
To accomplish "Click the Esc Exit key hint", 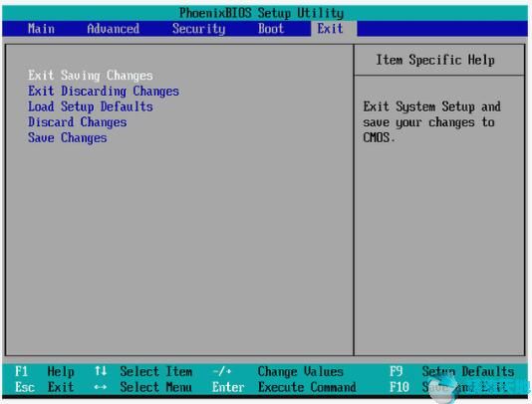I will [x=45, y=387].
